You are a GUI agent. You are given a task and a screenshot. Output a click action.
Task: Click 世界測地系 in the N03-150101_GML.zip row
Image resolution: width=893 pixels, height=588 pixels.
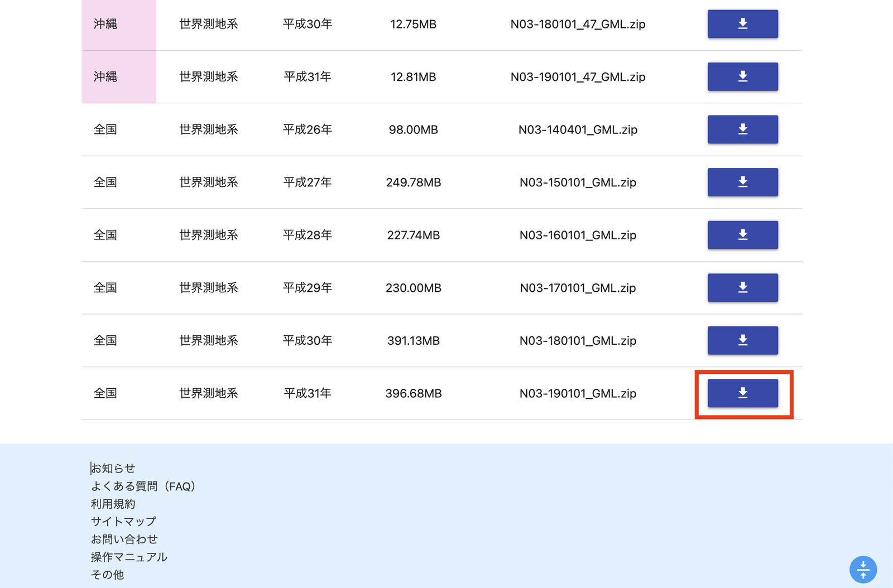[x=209, y=182]
